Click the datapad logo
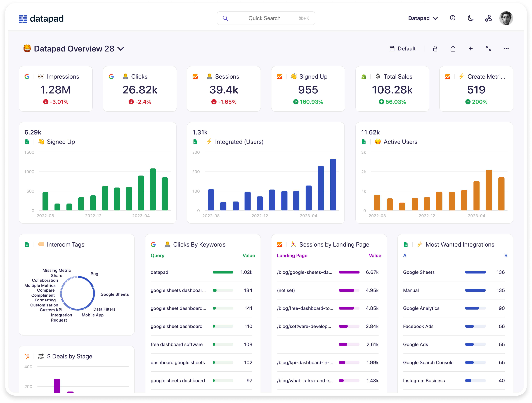This screenshot has height=403, width=532. pos(41,19)
